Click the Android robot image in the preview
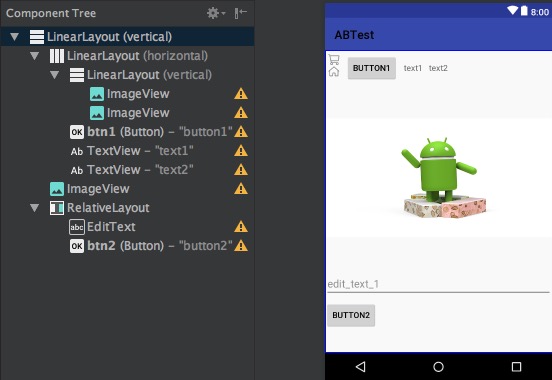This screenshot has width=552, height=380. point(439,178)
